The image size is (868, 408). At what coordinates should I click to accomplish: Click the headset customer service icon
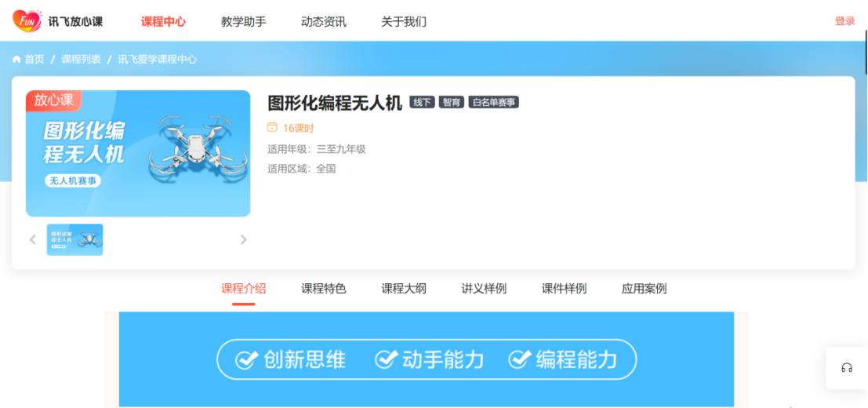tap(846, 368)
